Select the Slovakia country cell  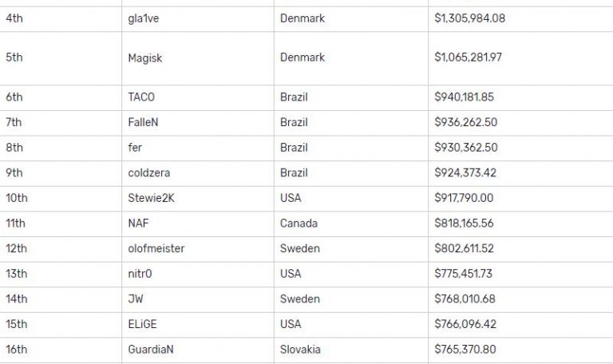click(x=301, y=349)
